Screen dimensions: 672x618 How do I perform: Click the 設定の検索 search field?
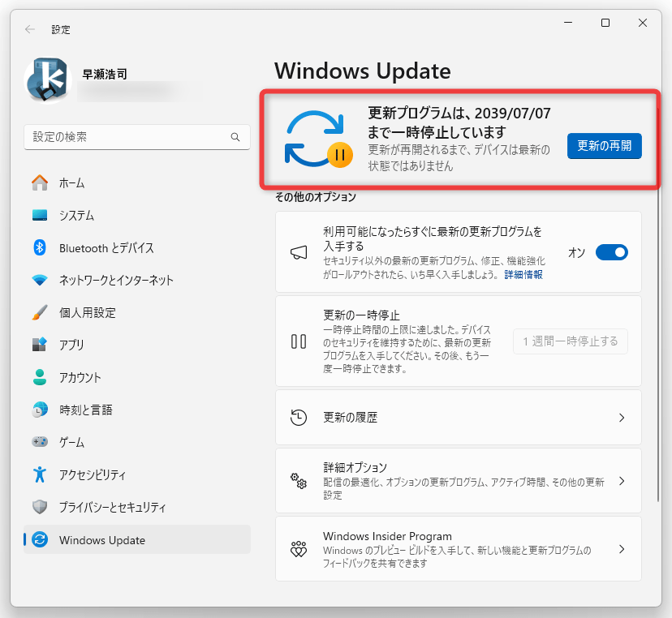point(136,137)
